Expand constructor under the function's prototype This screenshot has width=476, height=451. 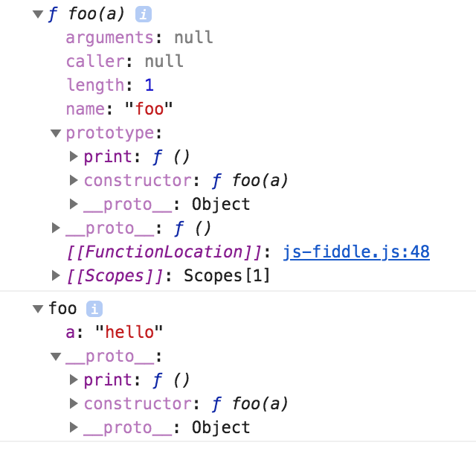[x=74, y=180]
